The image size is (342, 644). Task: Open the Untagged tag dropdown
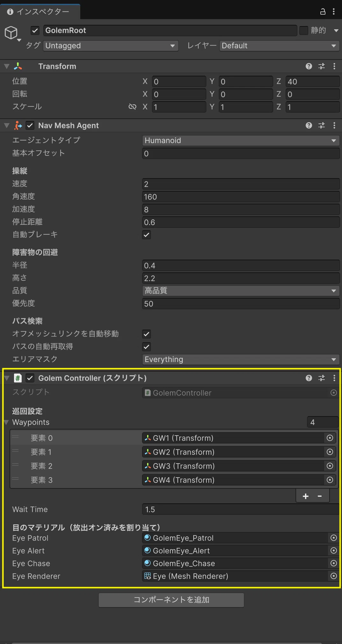[x=111, y=46]
